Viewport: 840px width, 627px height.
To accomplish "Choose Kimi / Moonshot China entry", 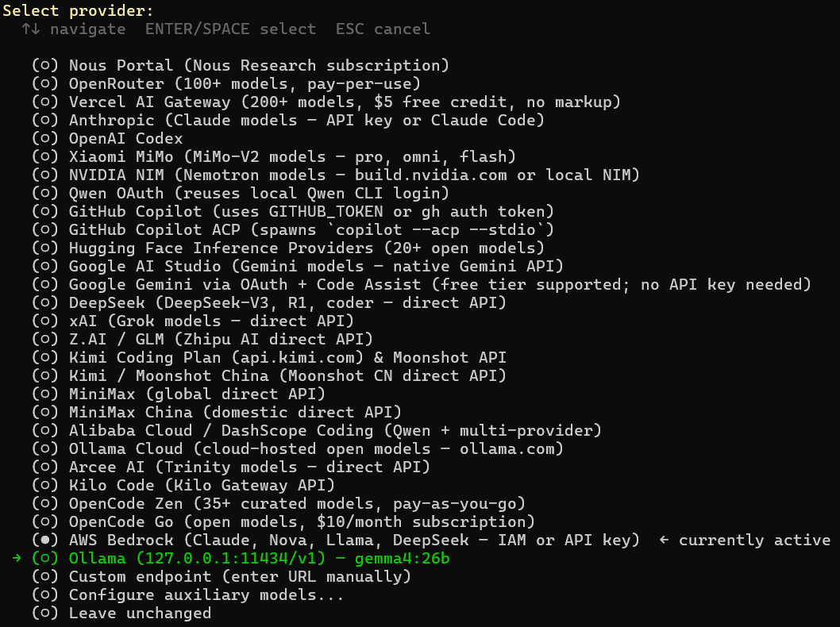I will point(45,376).
